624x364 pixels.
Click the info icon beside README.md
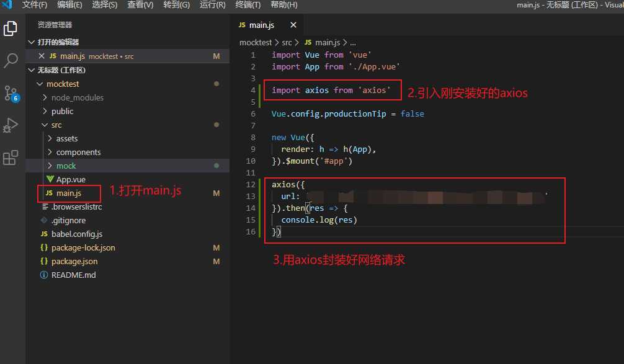(x=44, y=275)
